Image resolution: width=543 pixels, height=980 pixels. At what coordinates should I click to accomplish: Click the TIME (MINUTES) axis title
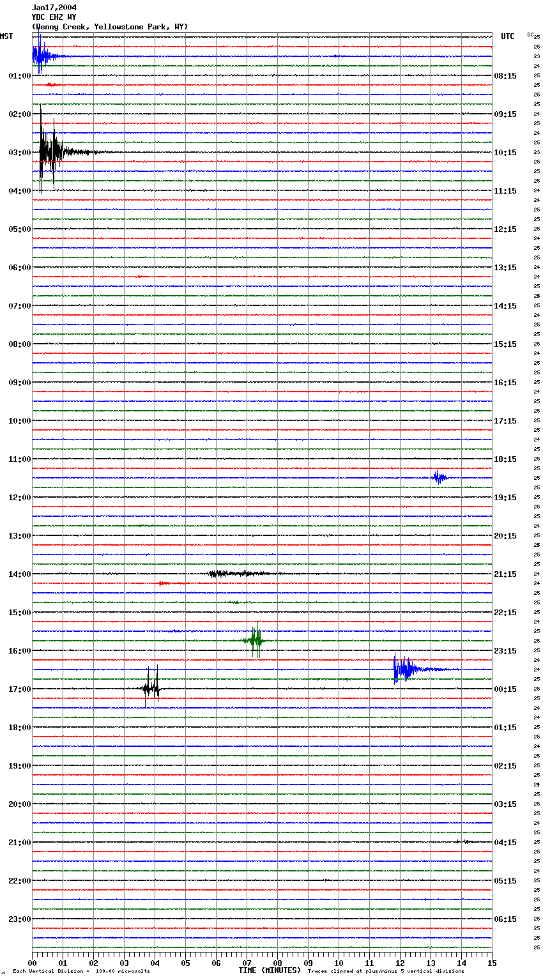click(270, 970)
